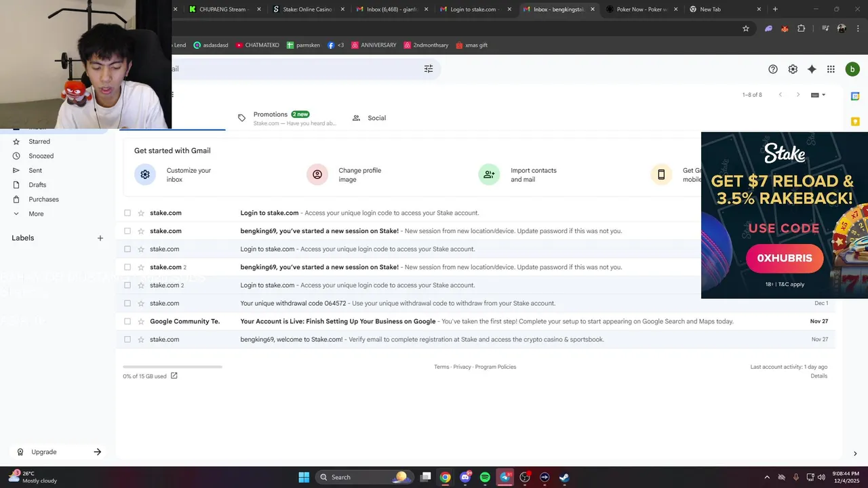Screen dimensions: 868x488
Task: Open storage details link icon
Action: [x=174, y=375]
